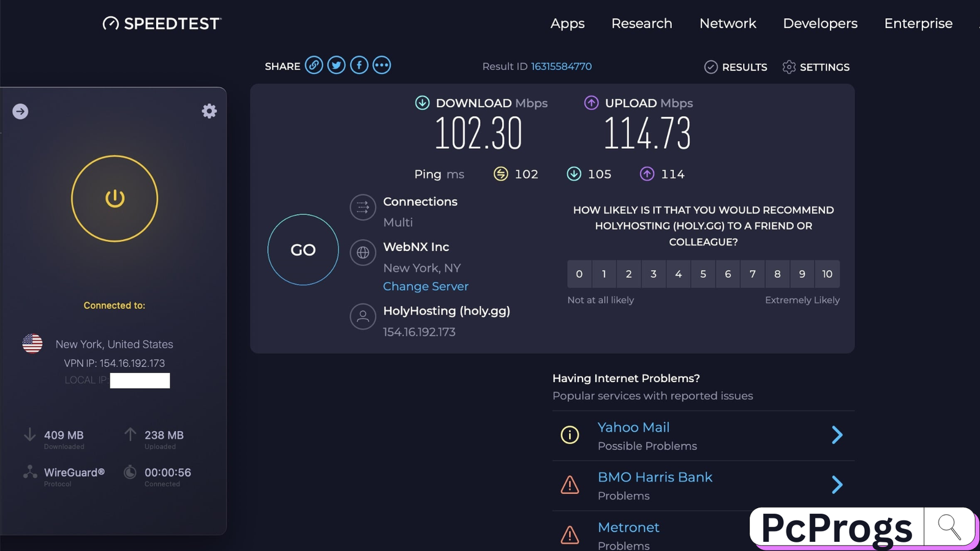Select rating 2 on recommendation scale
This screenshot has height=551, width=980.
tap(628, 274)
